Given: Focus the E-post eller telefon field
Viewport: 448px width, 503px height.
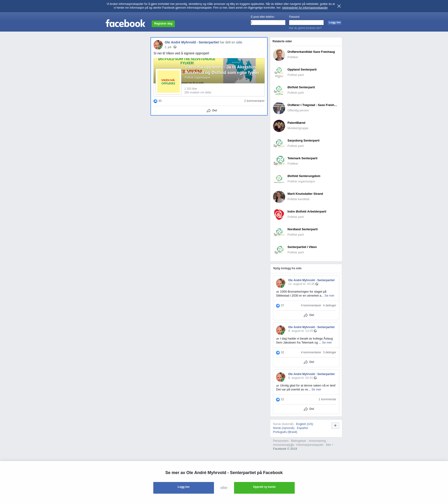Looking at the screenshot, I should coord(268,23).
